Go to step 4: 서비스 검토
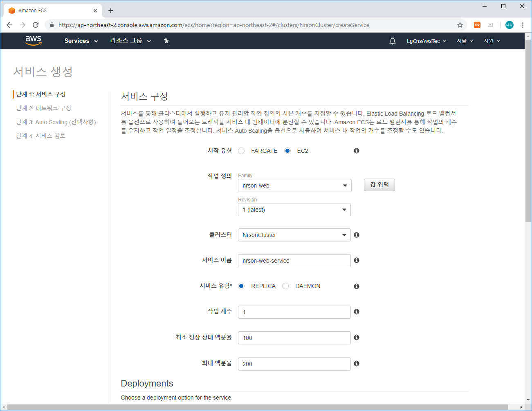Image resolution: width=532 pixels, height=411 pixels. 41,136
